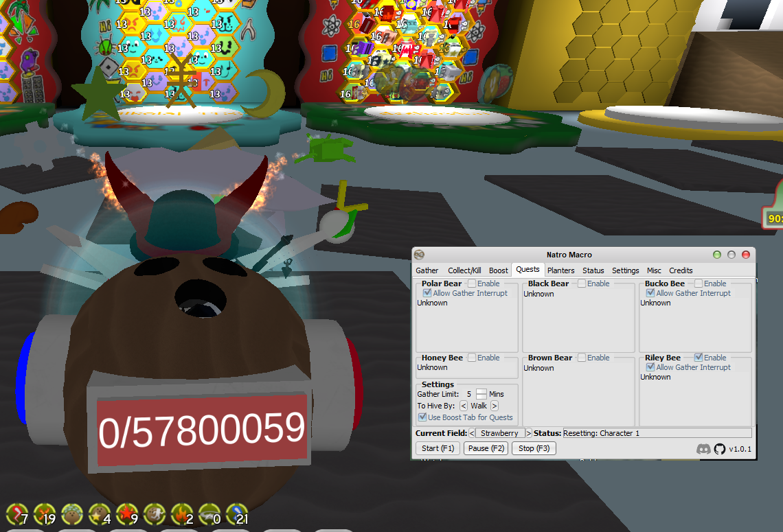The height and width of the screenshot is (532, 783).
Task: Switch Current Field to next field
Action: pos(529,433)
